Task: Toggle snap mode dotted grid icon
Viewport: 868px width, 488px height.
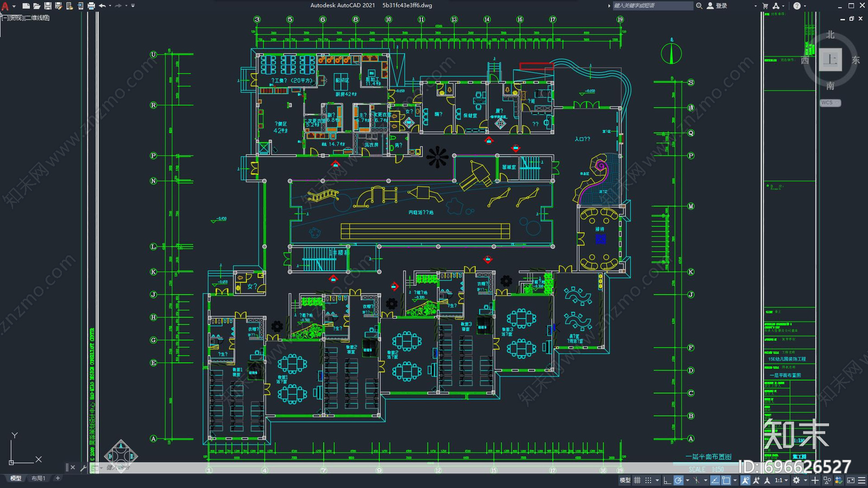Action: pyautogui.click(x=648, y=480)
